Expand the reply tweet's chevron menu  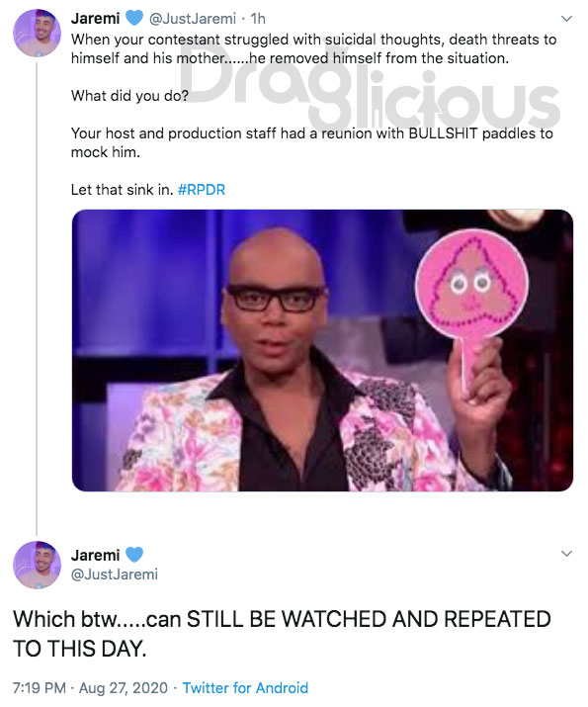click(x=566, y=554)
